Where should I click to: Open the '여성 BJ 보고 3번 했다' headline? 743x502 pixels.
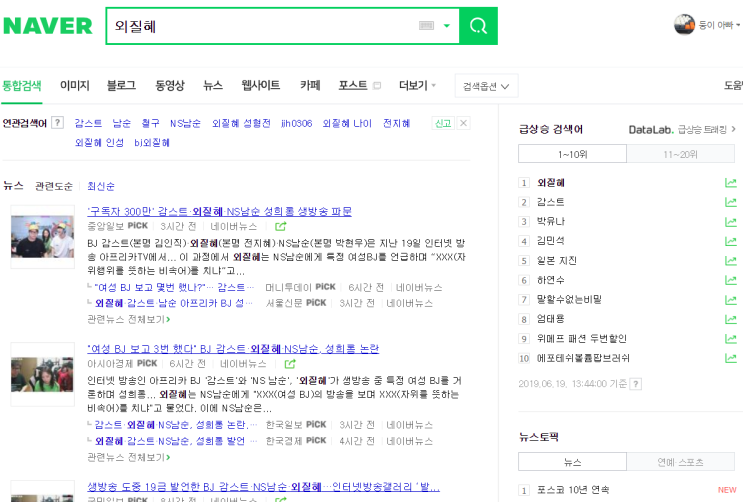(233, 349)
